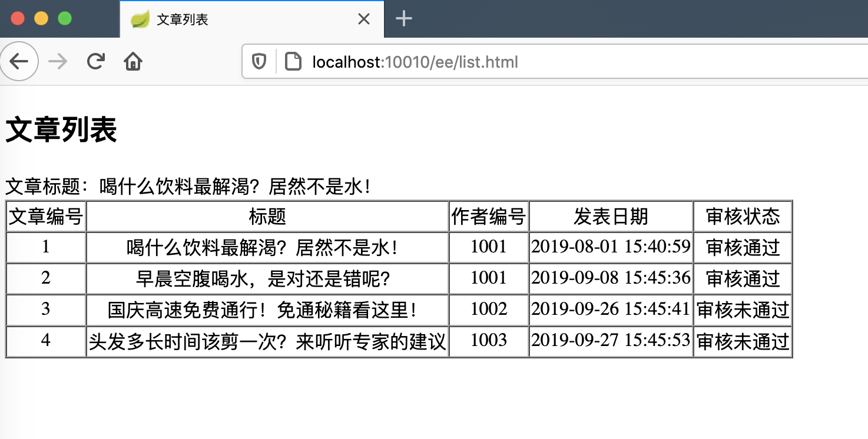This screenshot has width=868, height=439.
Task: Click the 标题 column header
Action: coord(266,216)
